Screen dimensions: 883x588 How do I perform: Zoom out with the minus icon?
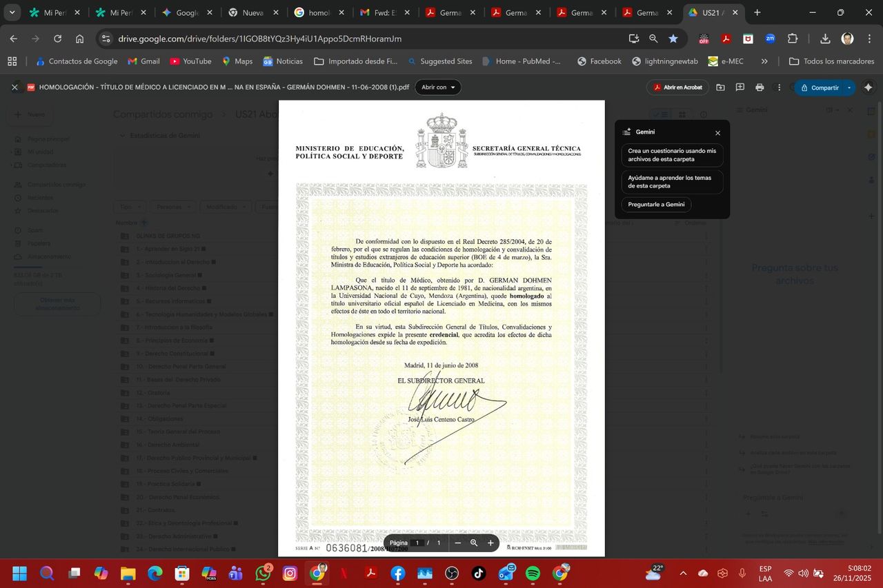pyautogui.click(x=457, y=543)
